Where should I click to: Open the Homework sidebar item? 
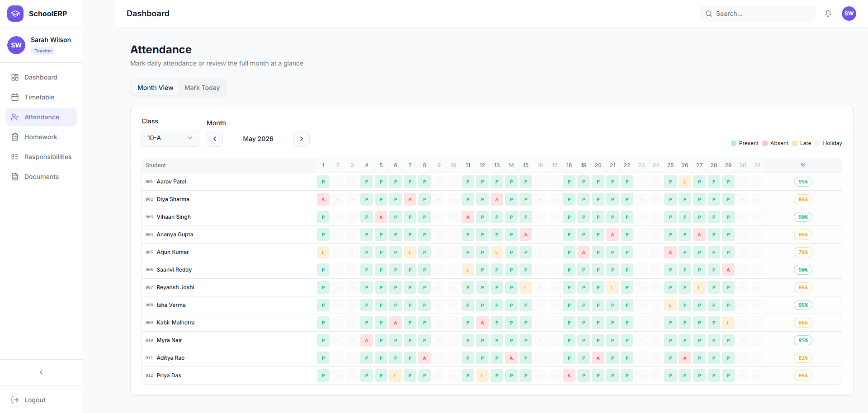tap(41, 137)
